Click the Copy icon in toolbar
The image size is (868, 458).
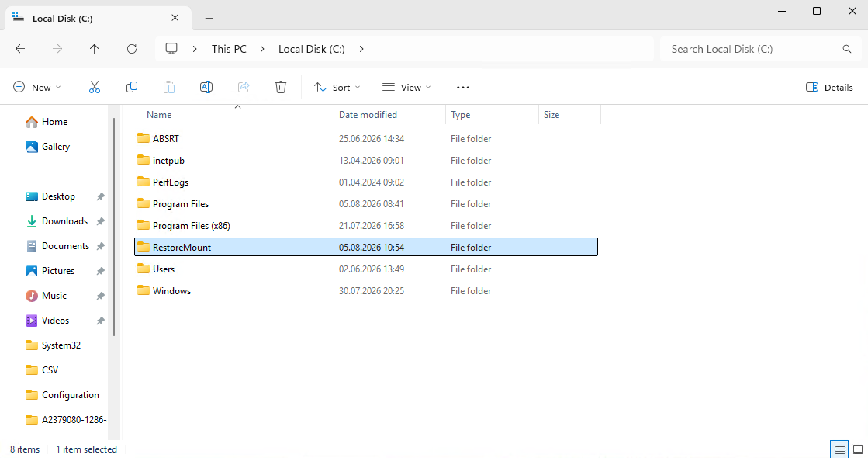pos(132,87)
